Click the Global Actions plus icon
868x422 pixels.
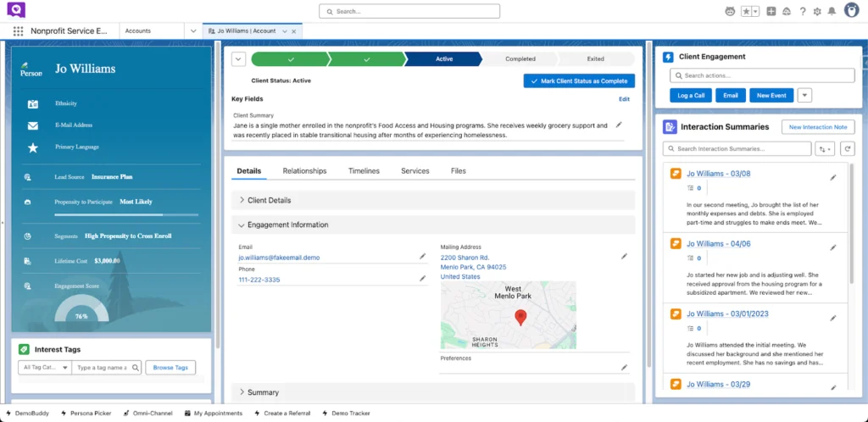point(771,11)
